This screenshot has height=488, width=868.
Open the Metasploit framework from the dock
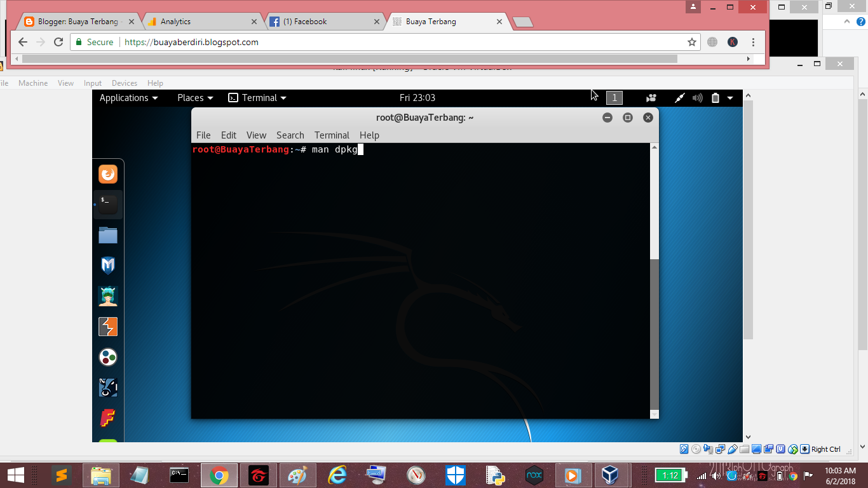pos(107,265)
